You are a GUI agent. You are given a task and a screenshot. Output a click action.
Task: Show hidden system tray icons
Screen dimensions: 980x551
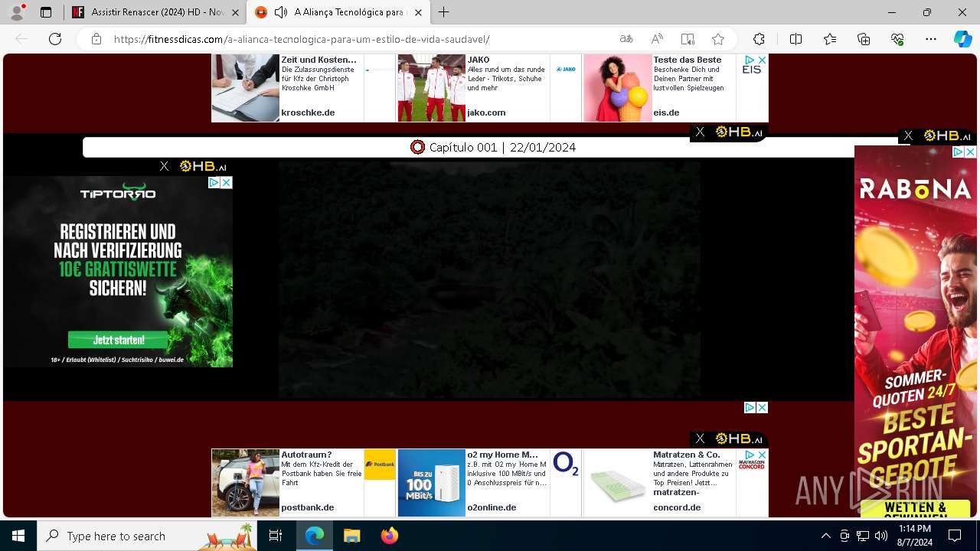pos(825,536)
